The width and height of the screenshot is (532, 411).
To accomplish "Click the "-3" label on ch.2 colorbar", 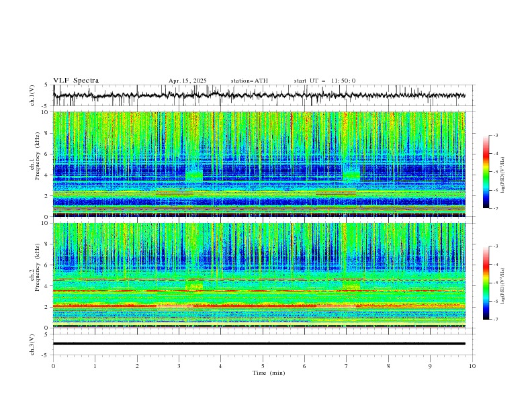I will coord(496,246).
